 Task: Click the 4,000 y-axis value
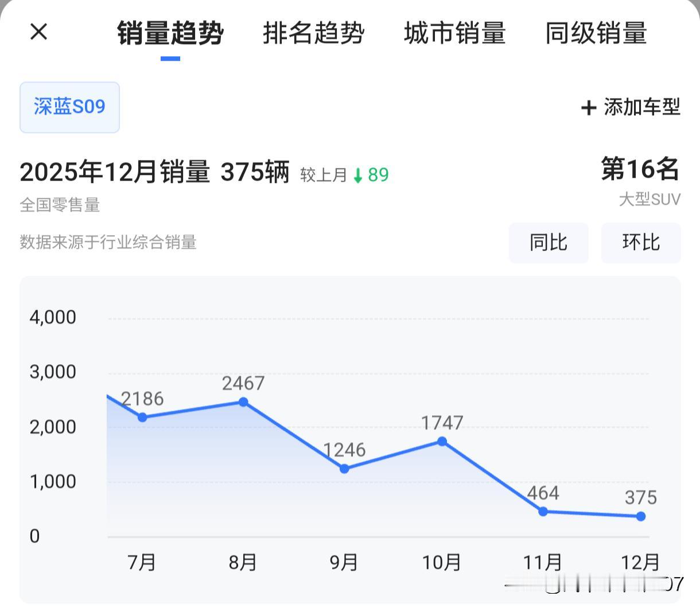(53, 317)
